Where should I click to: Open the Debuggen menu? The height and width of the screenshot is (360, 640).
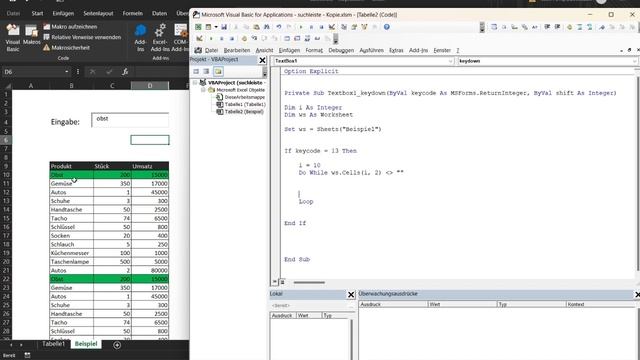pos(341,50)
